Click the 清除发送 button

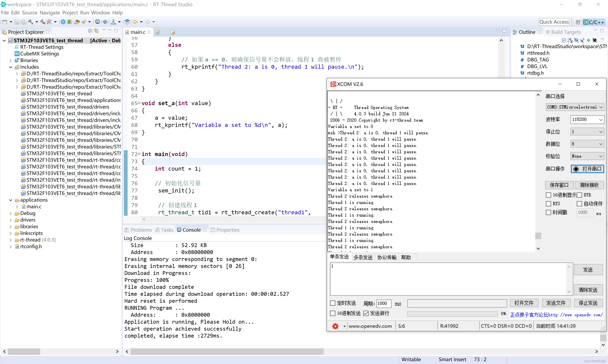588,290
